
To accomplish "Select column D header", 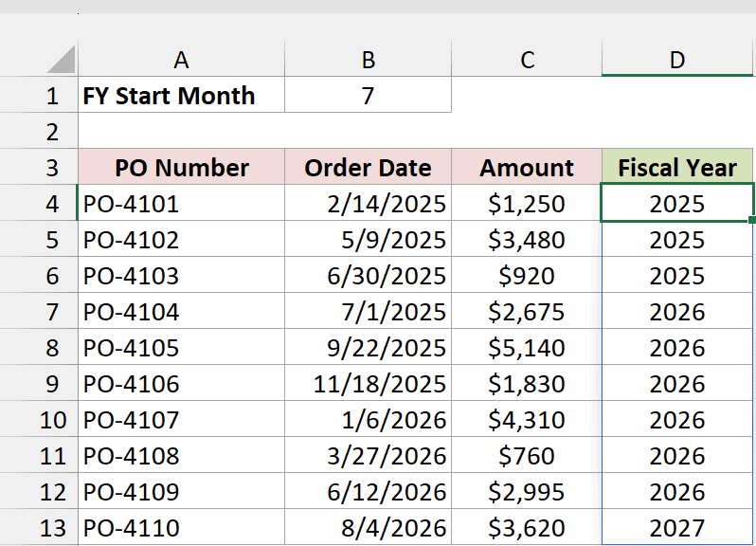I will click(677, 60).
